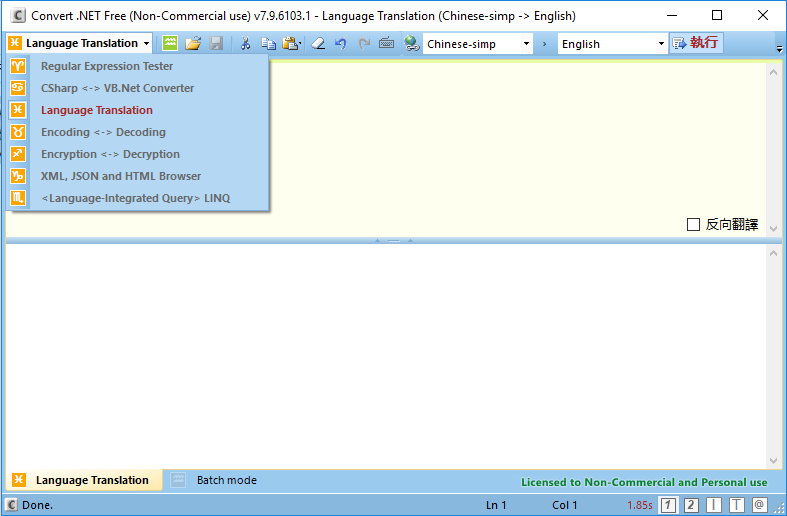The width and height of the screenshot is (787, 516).
Task: Click inside the white translation output area
Action: pos(386,356)
